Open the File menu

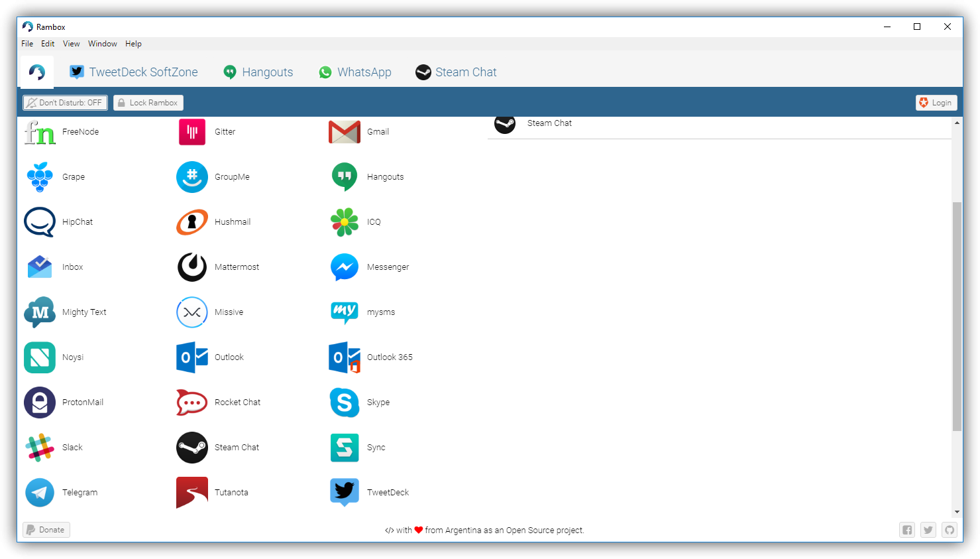pyautogui.click(x=27, y=44)
